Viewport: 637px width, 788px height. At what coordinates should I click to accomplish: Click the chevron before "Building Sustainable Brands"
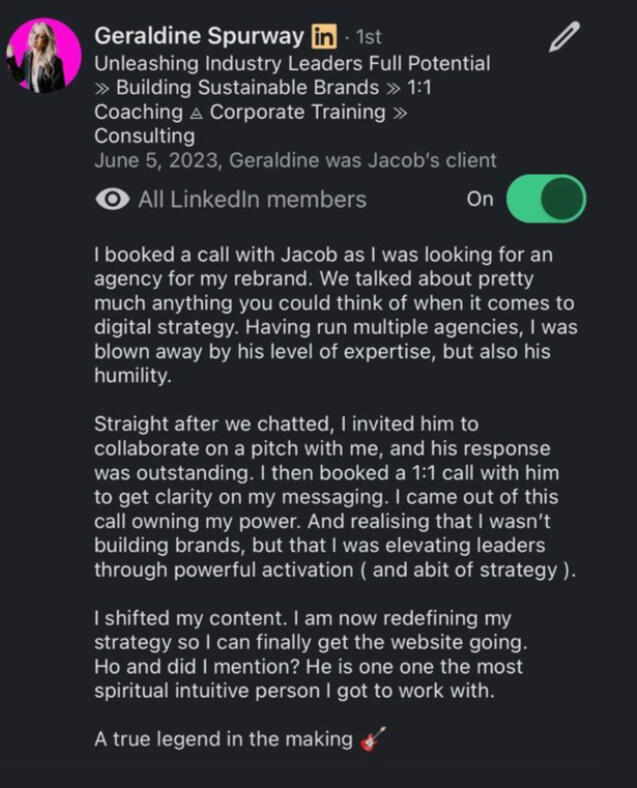(102, 88)
